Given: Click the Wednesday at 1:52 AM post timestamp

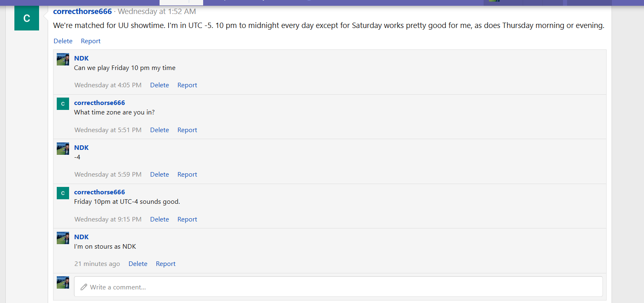Looking at the screenshot, I should [157, 12].
